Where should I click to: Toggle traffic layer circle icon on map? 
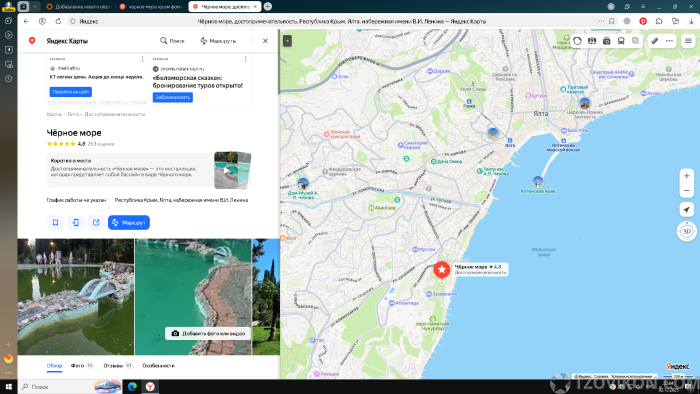click(x=577, y=41)
